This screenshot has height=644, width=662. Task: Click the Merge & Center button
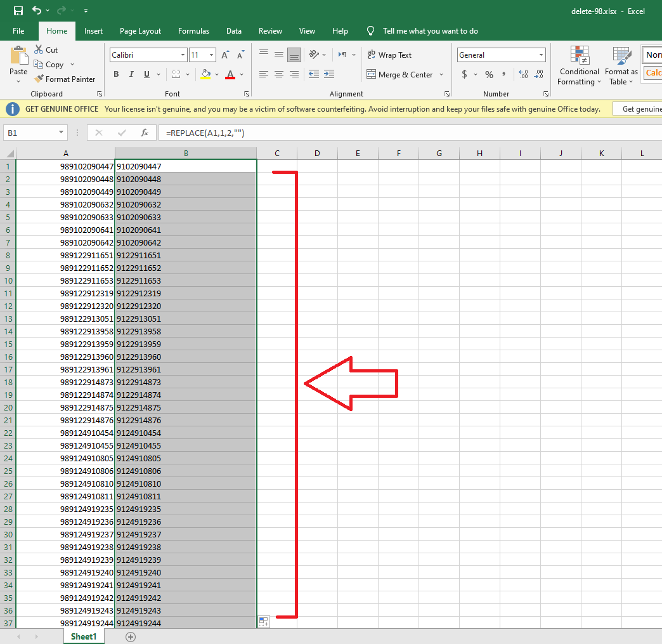399,75
